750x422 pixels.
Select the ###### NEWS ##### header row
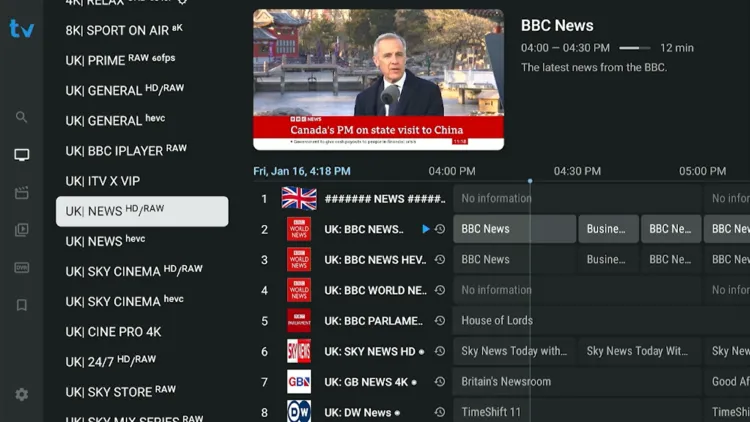coord(385,199)
